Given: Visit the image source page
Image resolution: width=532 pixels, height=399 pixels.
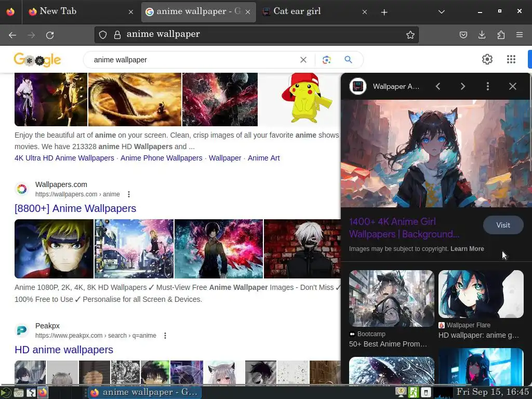Looking at the screenshot, I should (x=503, y=225).
